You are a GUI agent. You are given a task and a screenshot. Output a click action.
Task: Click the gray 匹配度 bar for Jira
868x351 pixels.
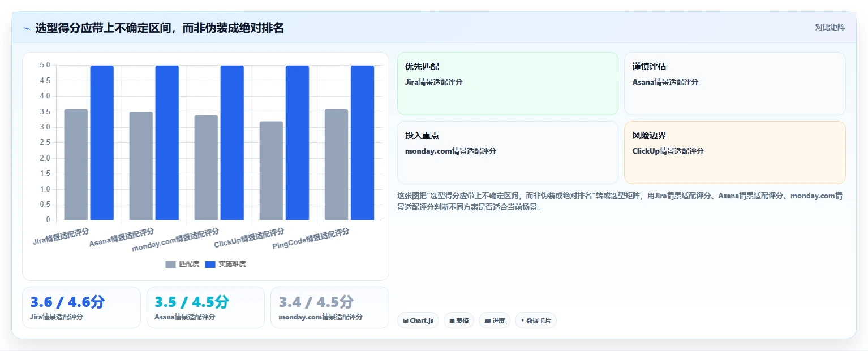(76, 164)
